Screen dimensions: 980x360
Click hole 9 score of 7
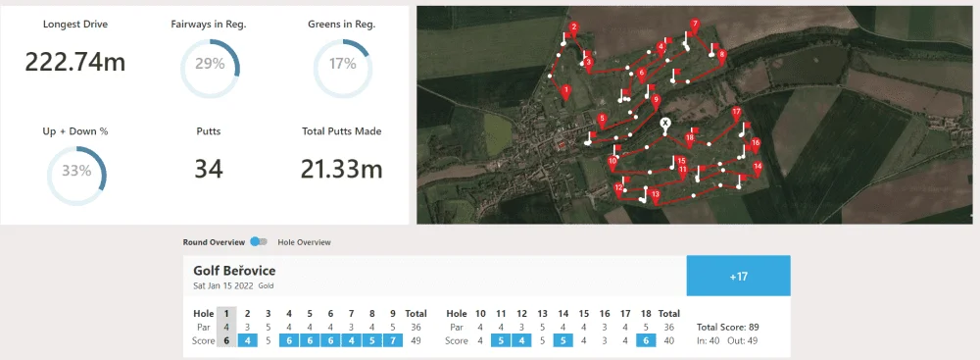pyautogui.click(x=393, y=340)
